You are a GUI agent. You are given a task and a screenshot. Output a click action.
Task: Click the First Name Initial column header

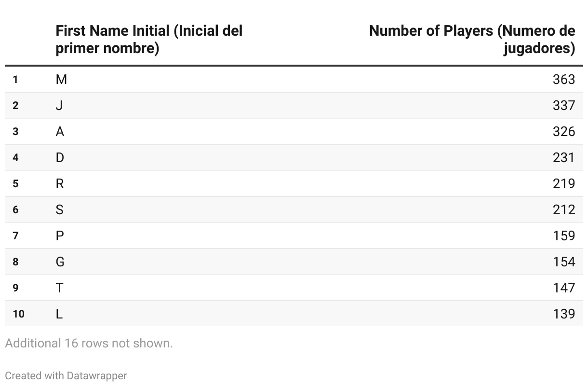coord(149,40)
